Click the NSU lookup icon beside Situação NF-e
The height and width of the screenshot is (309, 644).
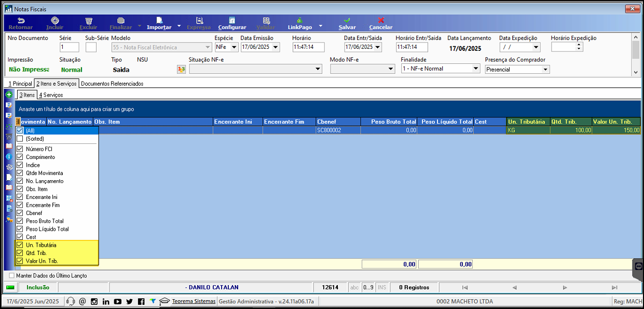[x=181, y=69]
